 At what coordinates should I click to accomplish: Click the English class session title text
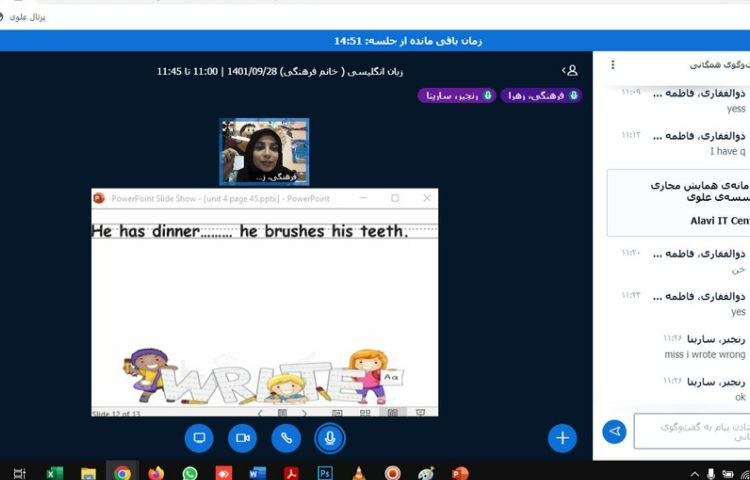tap(280, 71)
